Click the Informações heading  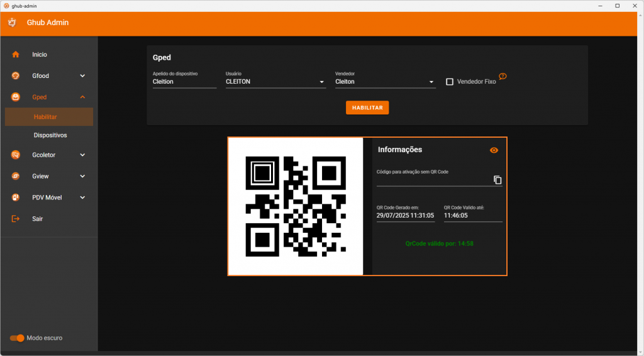click(x=400, y=150)
